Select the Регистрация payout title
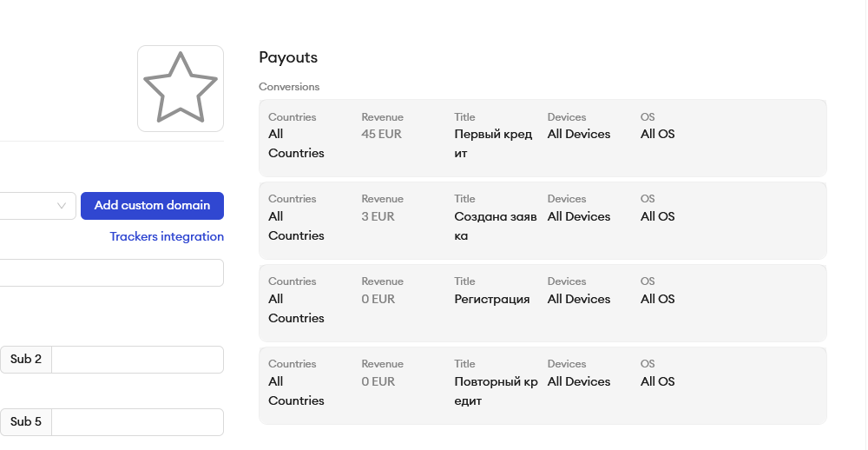Image resolution: width=868 pixels, height=450 pixels. pyautogui.click(x=491, y=299)
